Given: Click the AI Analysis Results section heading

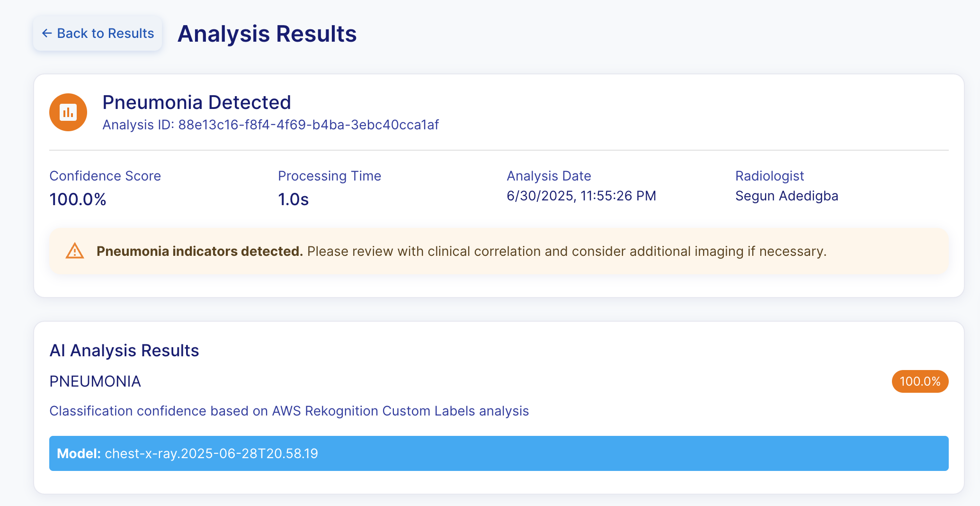Looking at the screenshot, I should (124, 351).
